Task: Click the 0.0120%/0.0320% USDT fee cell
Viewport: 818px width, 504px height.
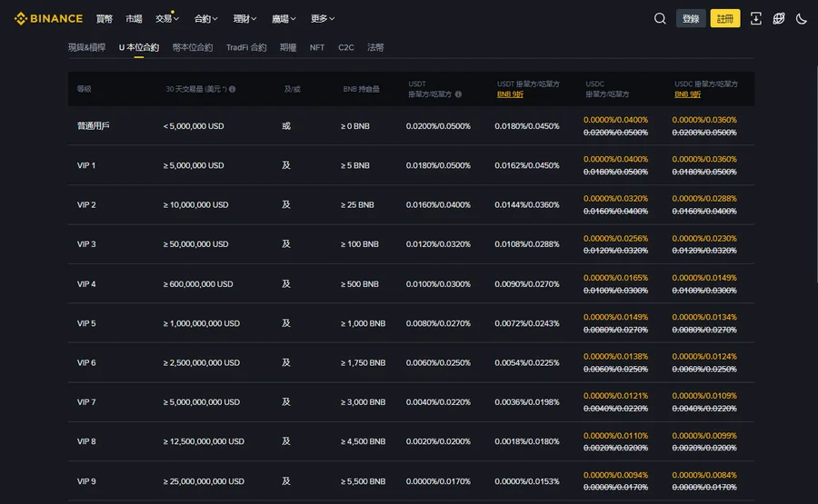Action: (x=438, y=244)
